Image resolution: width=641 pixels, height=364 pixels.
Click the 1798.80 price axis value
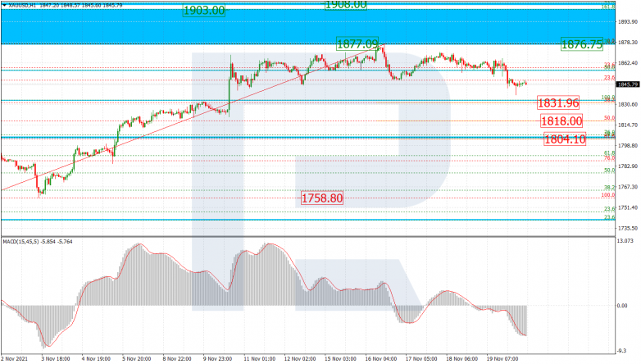click(x=628, y=146)
